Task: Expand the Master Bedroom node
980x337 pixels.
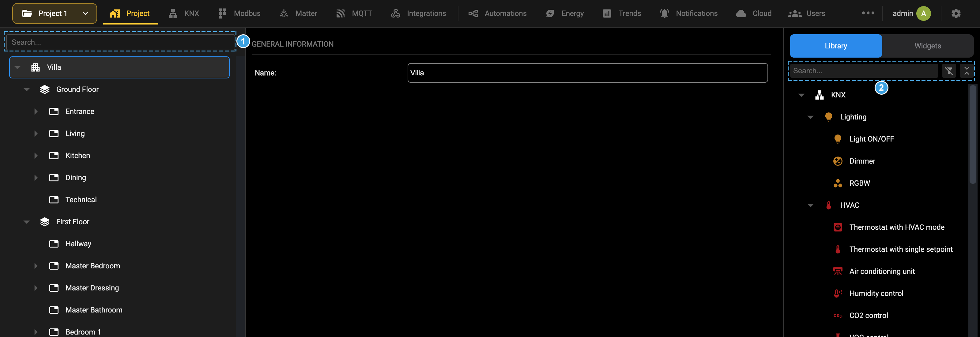Action: pos(36,266)
